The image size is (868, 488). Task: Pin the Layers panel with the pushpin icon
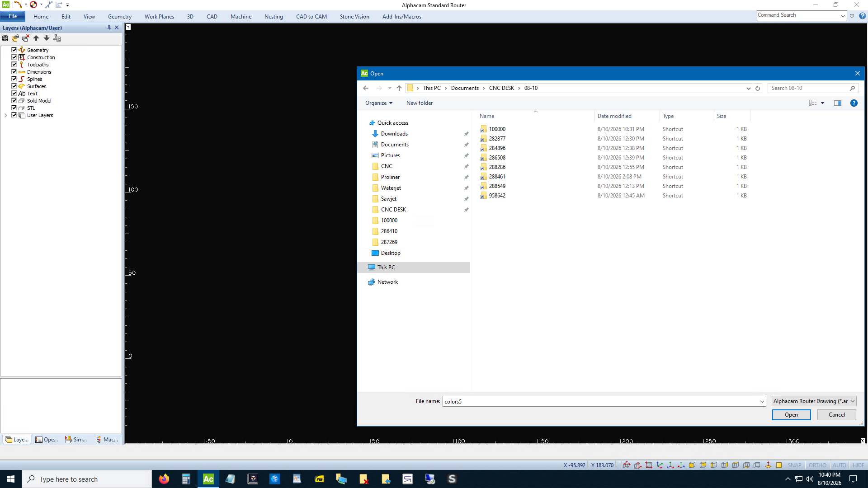point(109,28)
